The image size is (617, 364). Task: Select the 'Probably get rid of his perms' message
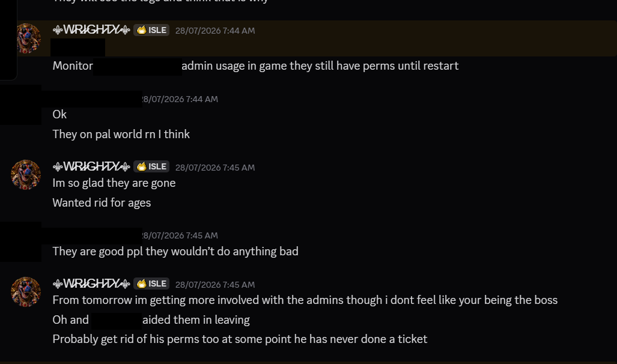(240, 339)
